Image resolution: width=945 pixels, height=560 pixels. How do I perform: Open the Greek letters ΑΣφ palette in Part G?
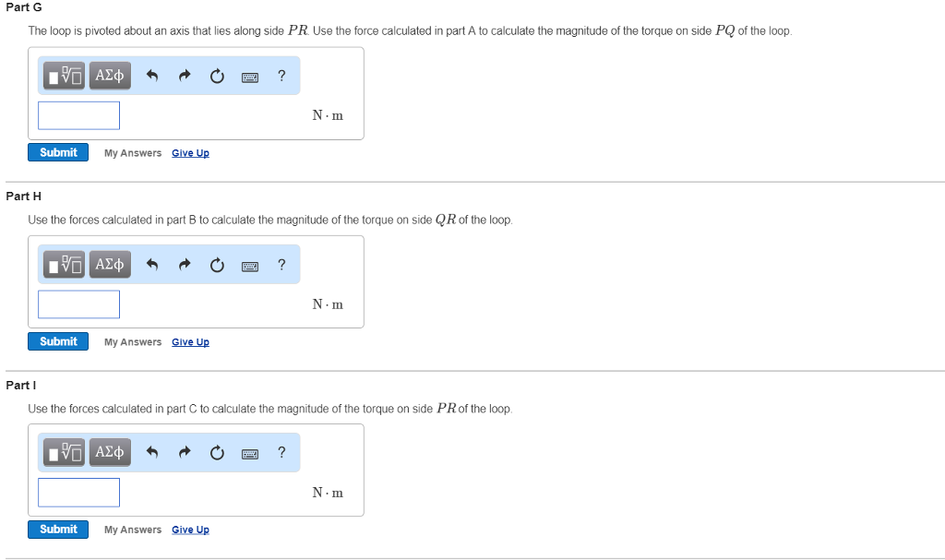110,76
